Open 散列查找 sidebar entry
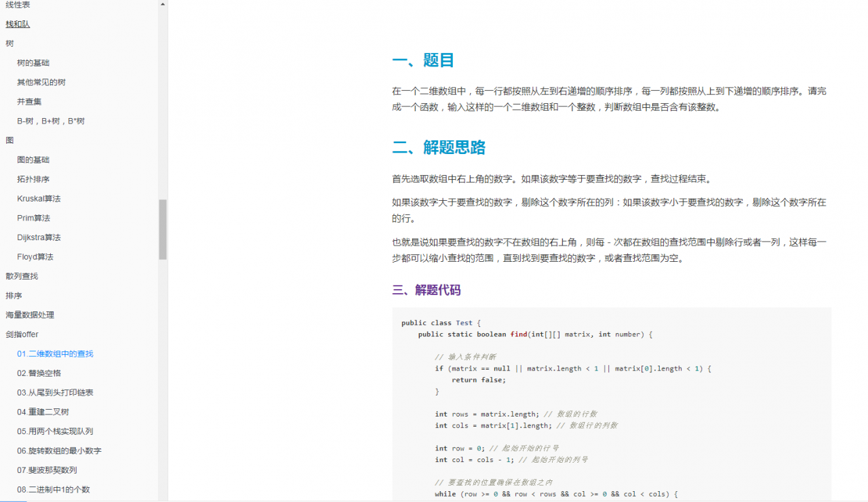The image size is (868, 502). (22, 276)
